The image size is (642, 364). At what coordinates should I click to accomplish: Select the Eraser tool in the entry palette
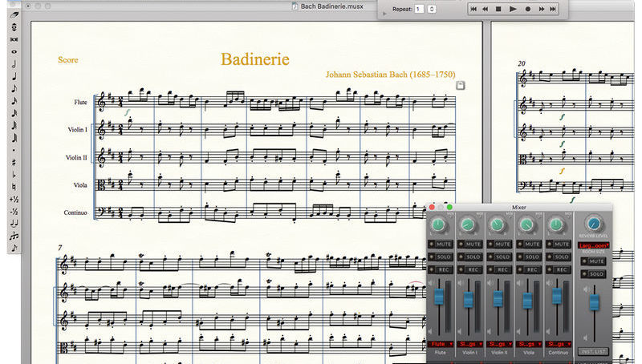coord(14,14)
